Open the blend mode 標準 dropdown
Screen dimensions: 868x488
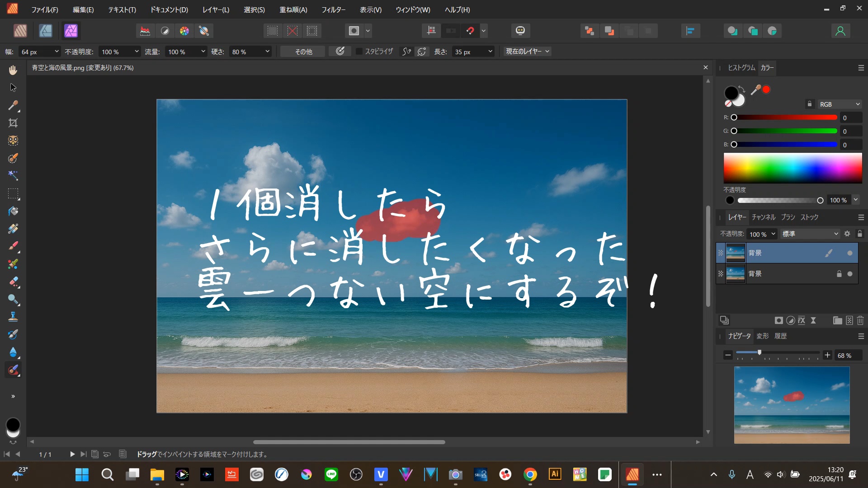[x=809, y=234]
